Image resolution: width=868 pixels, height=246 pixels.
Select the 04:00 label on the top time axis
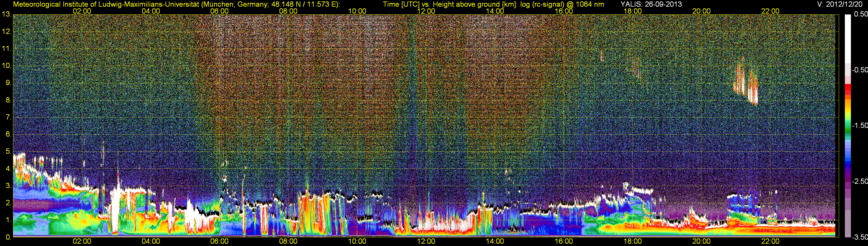(x=151, y=11)
